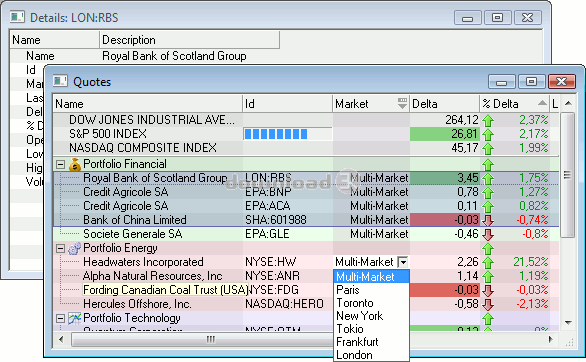Click the red down arrow for Bank of China
This screenshot has height=362, width=586.
(x=488, y=220)
